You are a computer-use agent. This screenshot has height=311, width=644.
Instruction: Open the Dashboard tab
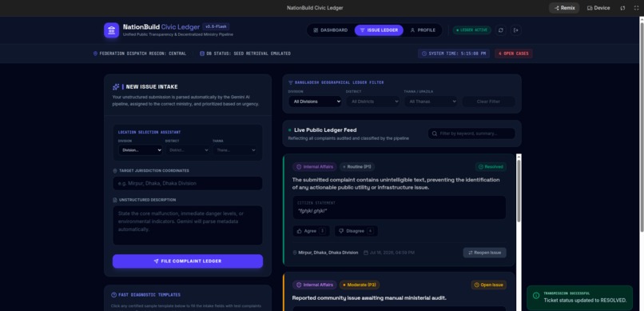[331, 30]
